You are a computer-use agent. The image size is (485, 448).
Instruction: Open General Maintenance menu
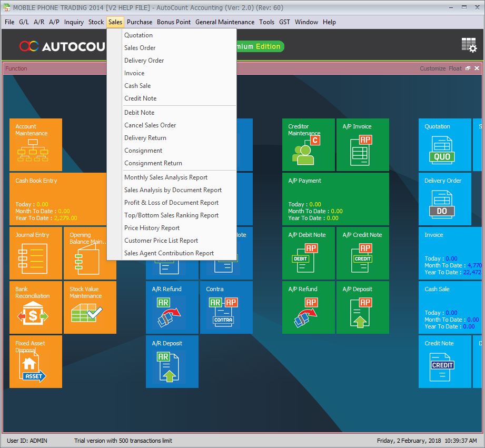225,22
